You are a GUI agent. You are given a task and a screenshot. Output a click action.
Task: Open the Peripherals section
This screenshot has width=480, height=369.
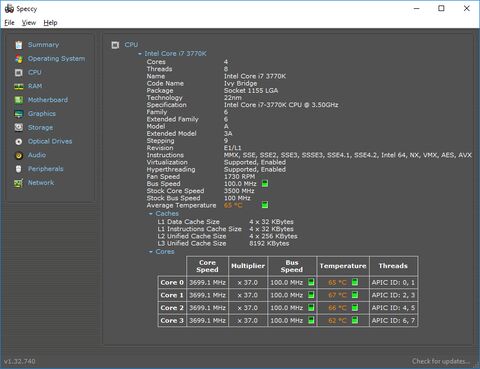point(46,169)
